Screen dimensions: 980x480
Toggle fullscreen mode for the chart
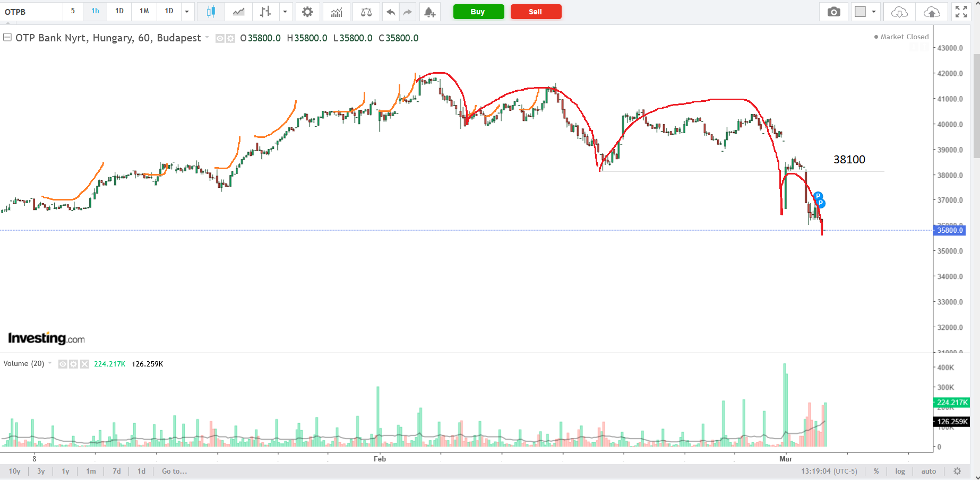tap(961, 12)
